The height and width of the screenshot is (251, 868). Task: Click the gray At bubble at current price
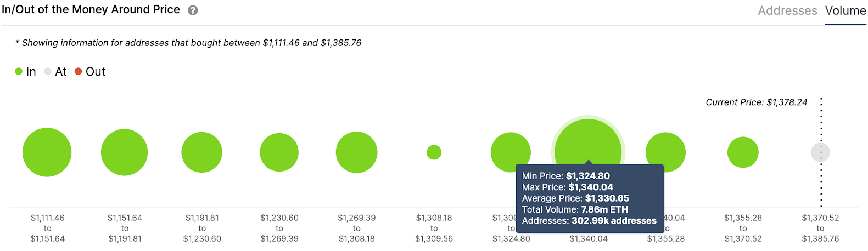[x=820, y=152]
